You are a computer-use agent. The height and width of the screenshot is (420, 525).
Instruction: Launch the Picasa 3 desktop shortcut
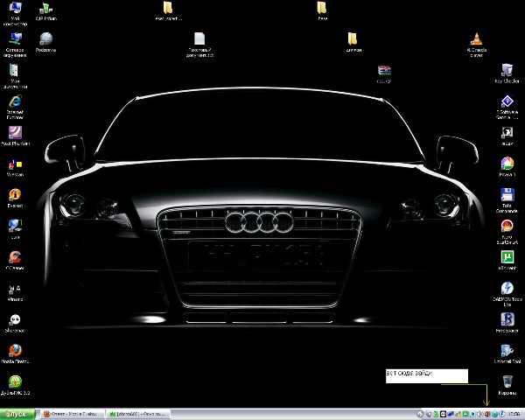tap(507, 167)
